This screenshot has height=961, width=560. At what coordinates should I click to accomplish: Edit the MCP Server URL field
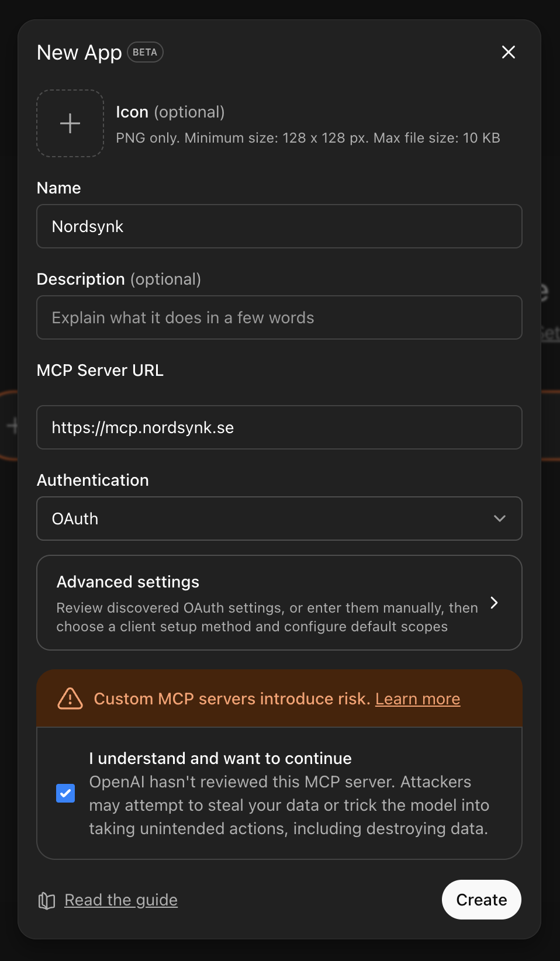coord(279,427)
